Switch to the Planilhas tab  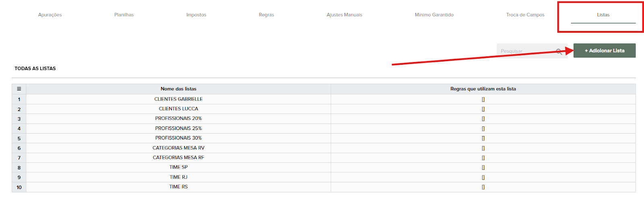[124, 15]
